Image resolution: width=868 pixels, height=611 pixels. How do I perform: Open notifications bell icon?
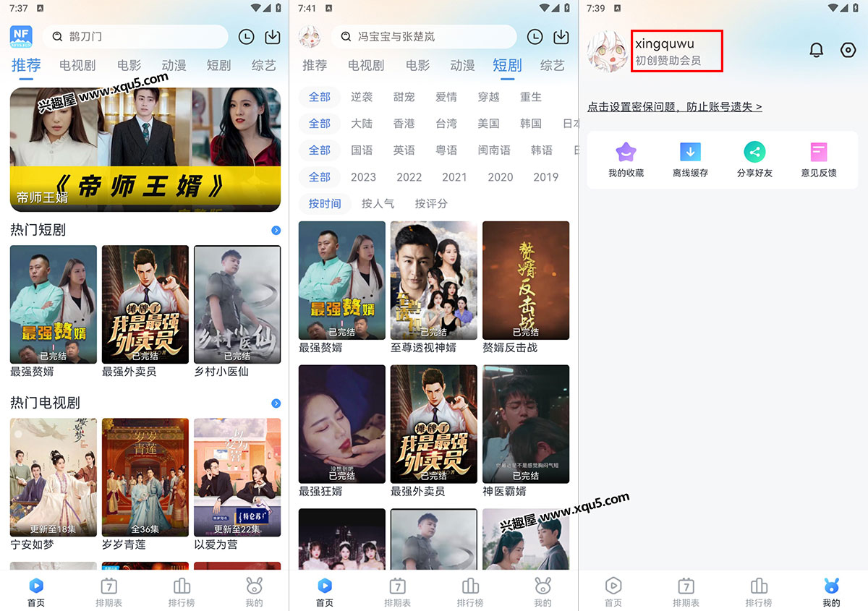[x=817, y=50]
